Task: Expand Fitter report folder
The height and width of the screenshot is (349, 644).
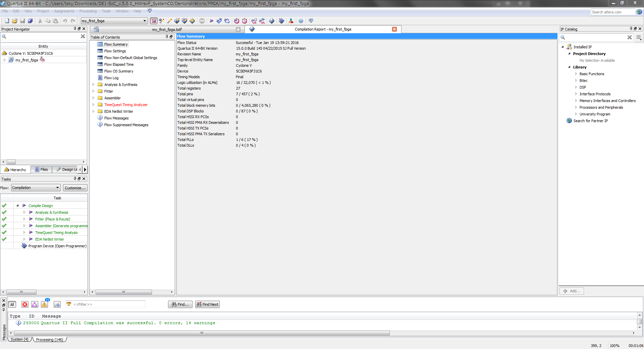Action: click(x=94, y=91)
